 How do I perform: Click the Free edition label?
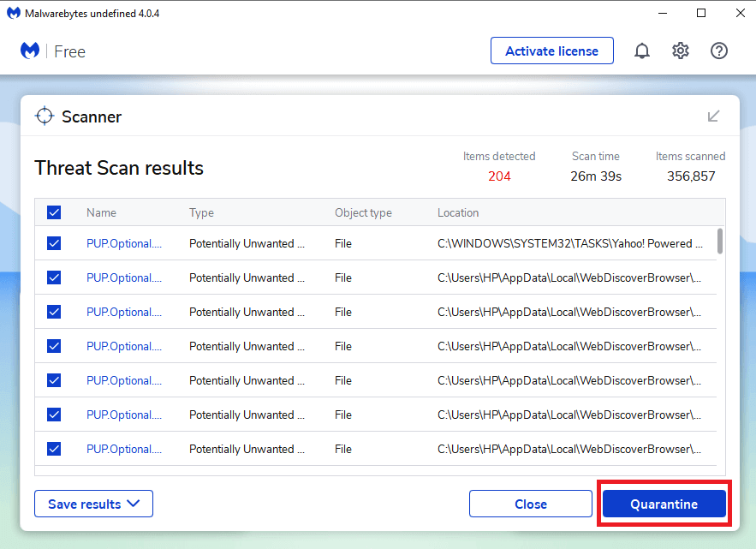(70, 51)
